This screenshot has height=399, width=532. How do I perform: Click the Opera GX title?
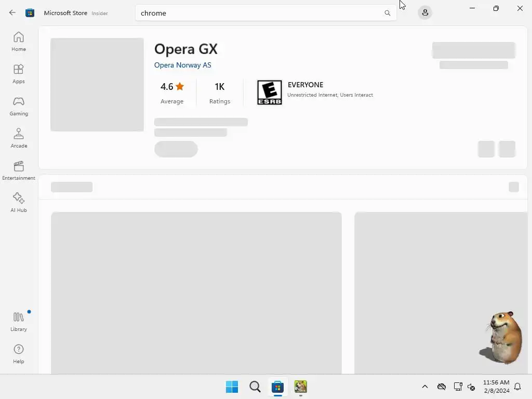[185, 49]
